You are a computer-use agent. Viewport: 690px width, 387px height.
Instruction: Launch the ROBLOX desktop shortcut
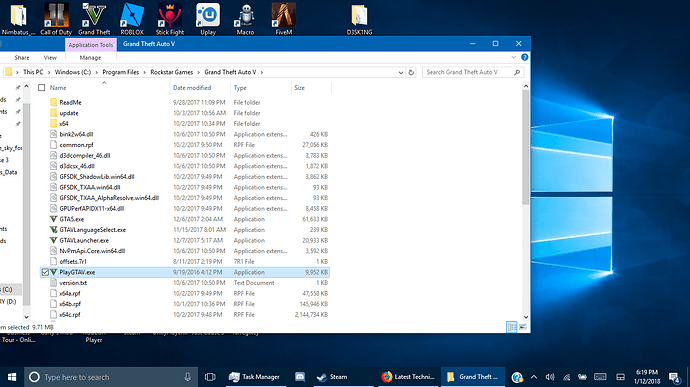pos(132,19)
